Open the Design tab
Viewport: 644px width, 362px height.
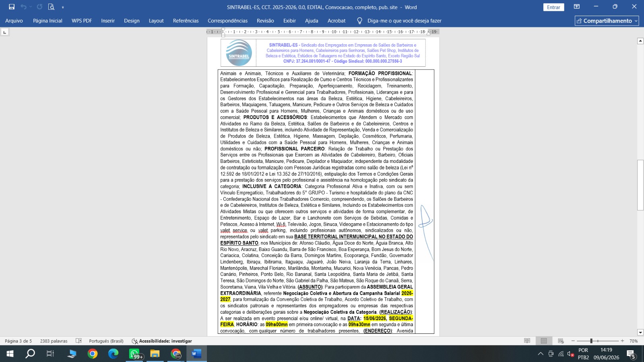point(132,21)
